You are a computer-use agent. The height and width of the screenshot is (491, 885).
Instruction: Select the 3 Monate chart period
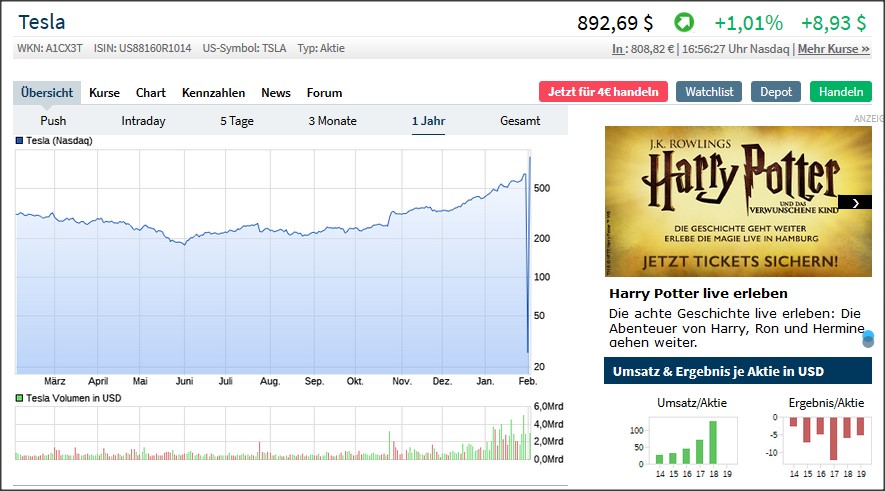[332, 121]
